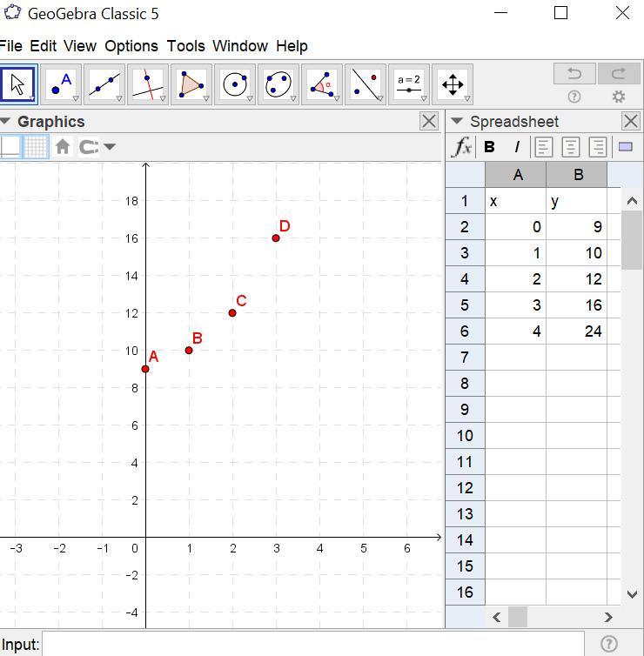Choose the Line through two points tool
Viewport: 644px width, 656px height.
pos(104,84)
